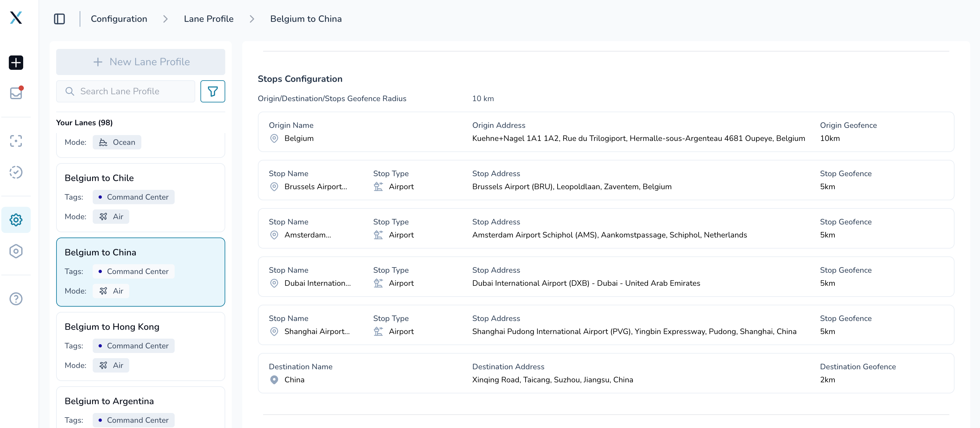Viewport: 980px width, 428px height.
Task: Click the destination geofence value 2km
Action: pos(828,380)
